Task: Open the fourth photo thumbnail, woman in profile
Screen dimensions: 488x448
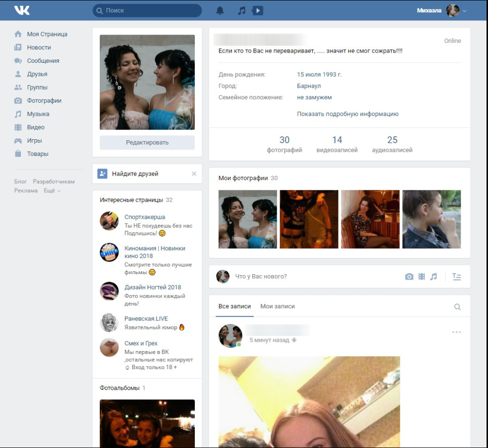Action: point(432,219)
